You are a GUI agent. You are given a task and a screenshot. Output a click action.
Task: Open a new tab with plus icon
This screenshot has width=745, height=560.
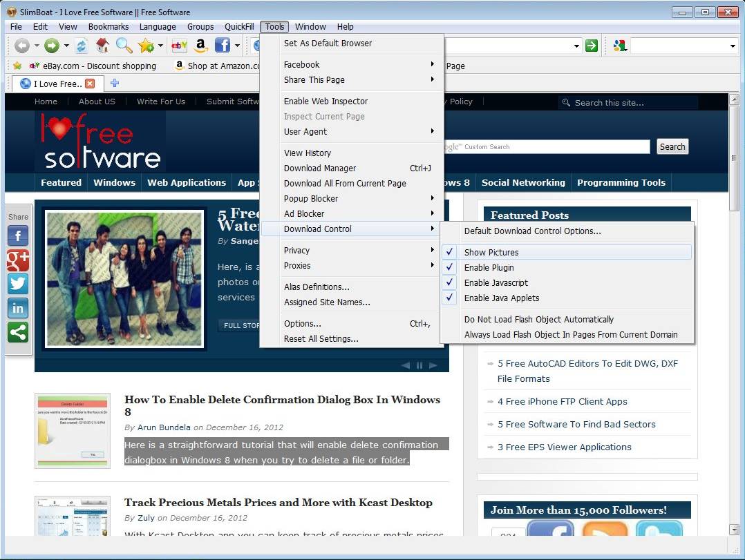point(115,84)
